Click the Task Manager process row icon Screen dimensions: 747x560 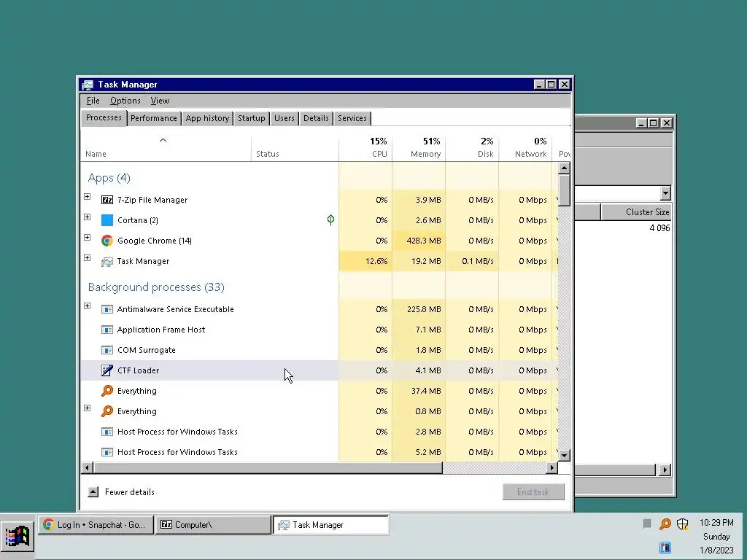coord(107,262)
